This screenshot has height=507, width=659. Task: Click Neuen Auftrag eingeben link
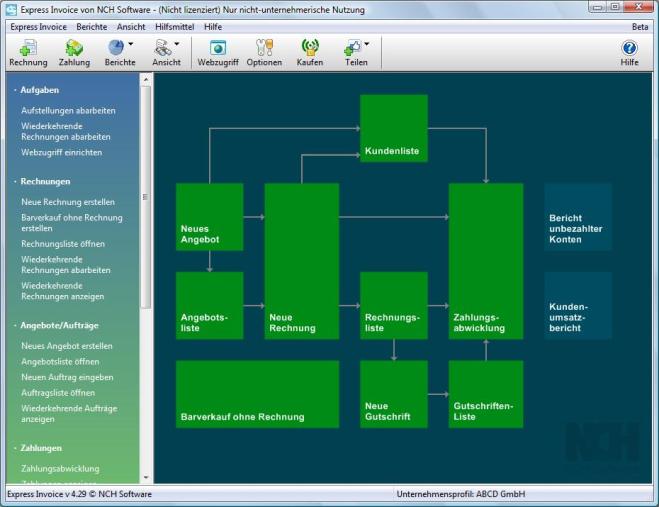point(67,377)
